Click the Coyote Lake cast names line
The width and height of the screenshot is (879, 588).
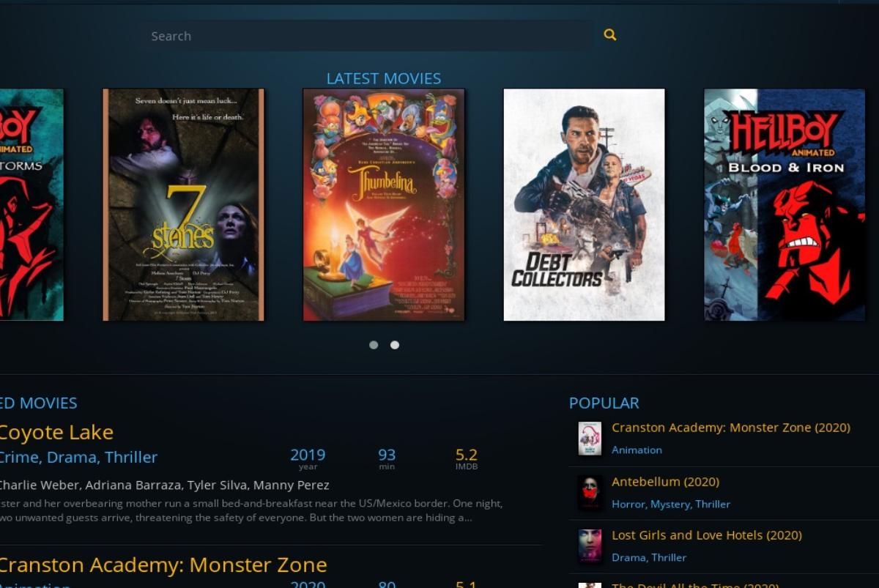click(x=165, y=485)
